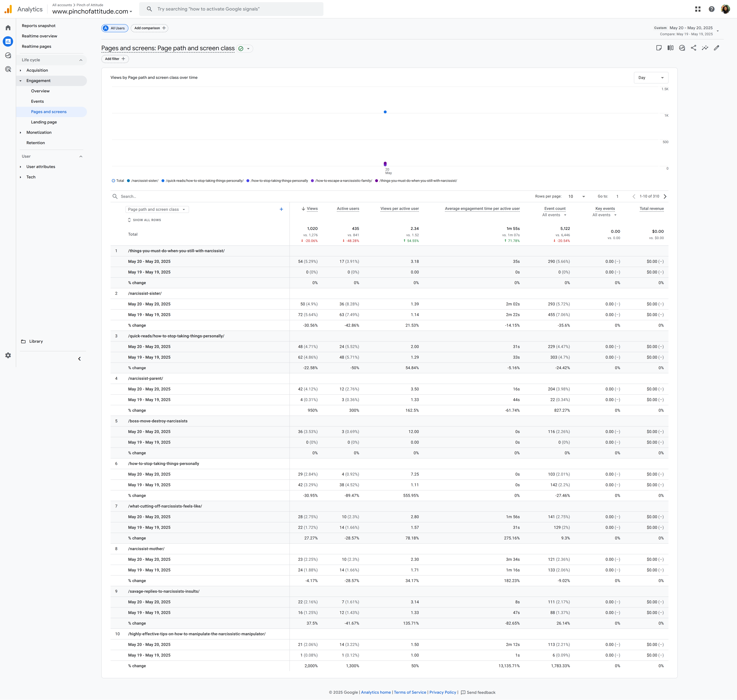Open Admin settings gear icon
The height and width of the screenshot is (700, 737).
(8, 355)
